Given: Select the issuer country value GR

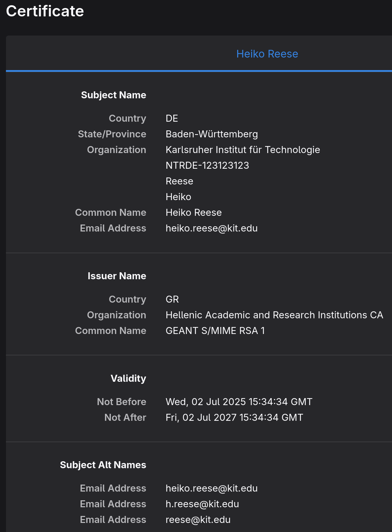Looking at the screenshot, I should click(172, 299).
